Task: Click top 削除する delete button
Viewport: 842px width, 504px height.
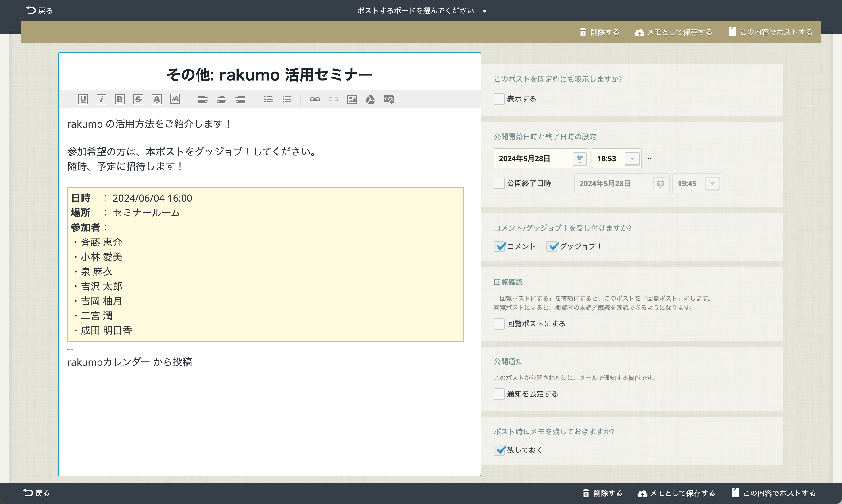Action: (599, 32)
